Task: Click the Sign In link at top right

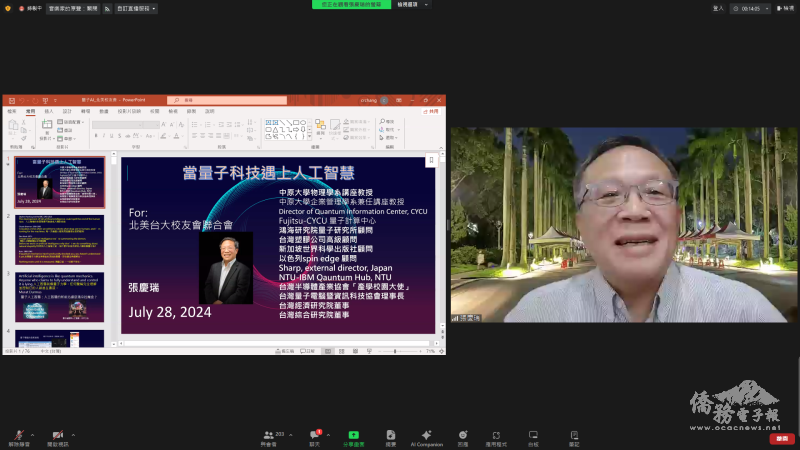Action: point(718,8)
